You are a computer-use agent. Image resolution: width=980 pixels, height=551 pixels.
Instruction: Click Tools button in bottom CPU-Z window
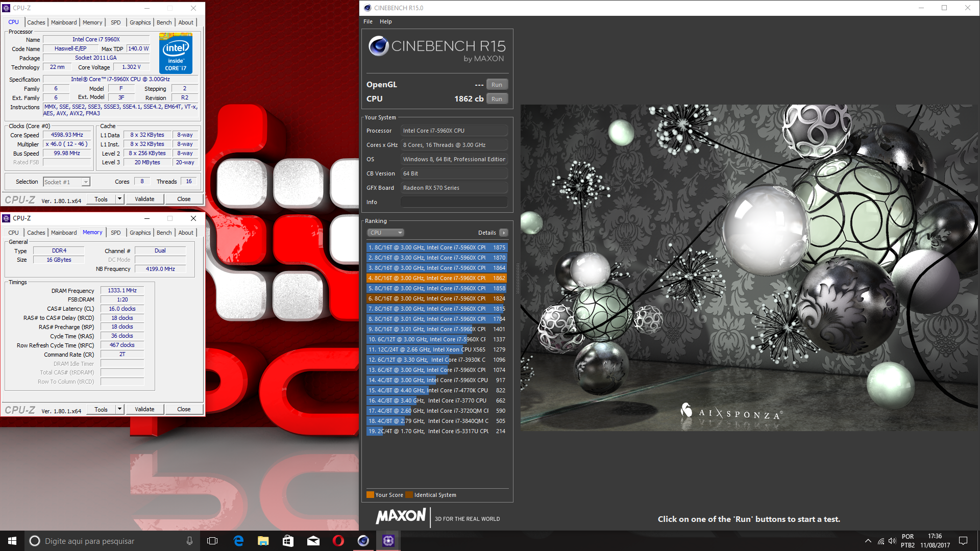click(x=101, y=409)
